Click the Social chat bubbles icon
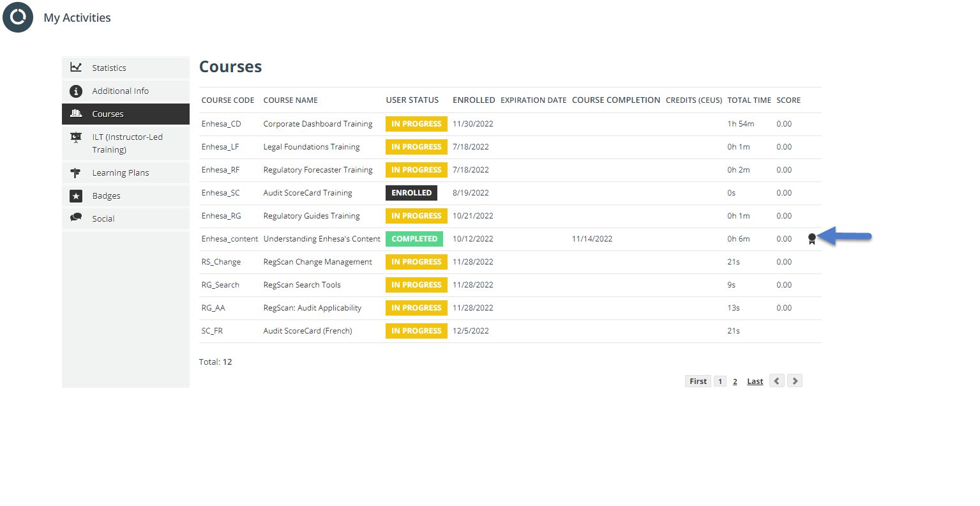The image size is (980, 506). click(x=76, y=218)
